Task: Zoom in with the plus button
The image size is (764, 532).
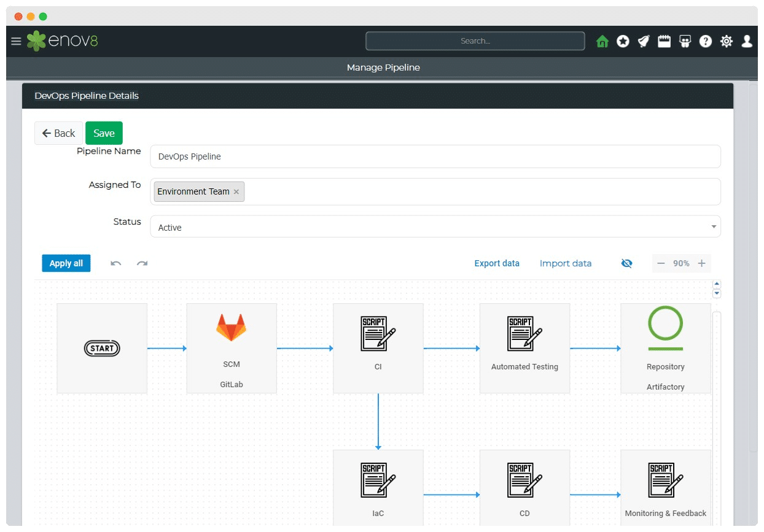Action: (701, 263)
